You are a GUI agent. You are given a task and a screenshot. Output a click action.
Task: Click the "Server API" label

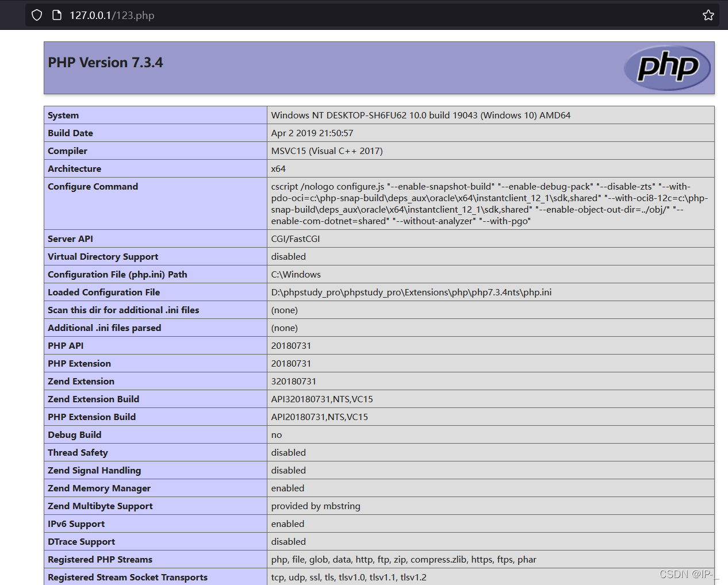(x=70, y=239)
